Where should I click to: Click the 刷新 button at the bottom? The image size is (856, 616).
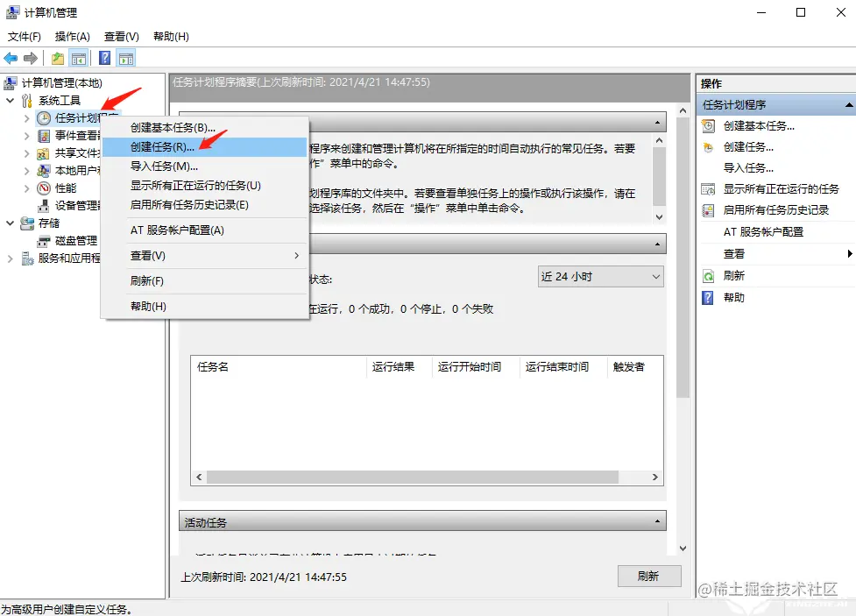pyautogui.click(x=648, y=576)
